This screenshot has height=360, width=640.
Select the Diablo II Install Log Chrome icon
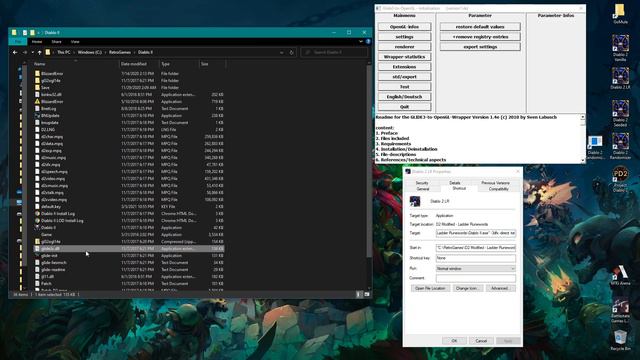coord(37,213)
